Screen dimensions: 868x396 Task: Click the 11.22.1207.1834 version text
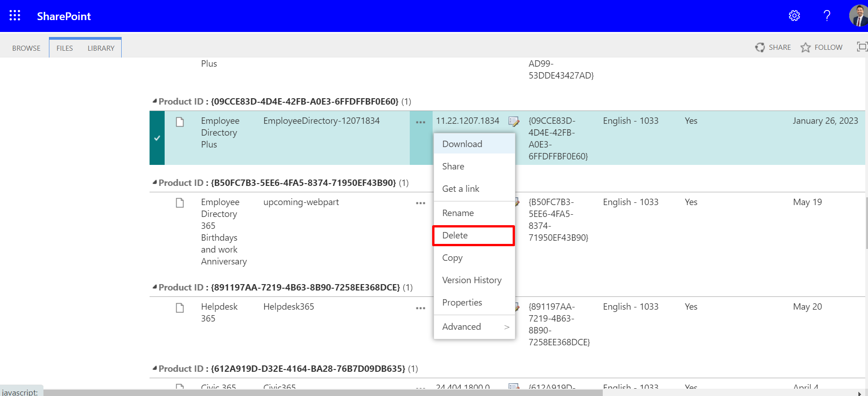467,121
